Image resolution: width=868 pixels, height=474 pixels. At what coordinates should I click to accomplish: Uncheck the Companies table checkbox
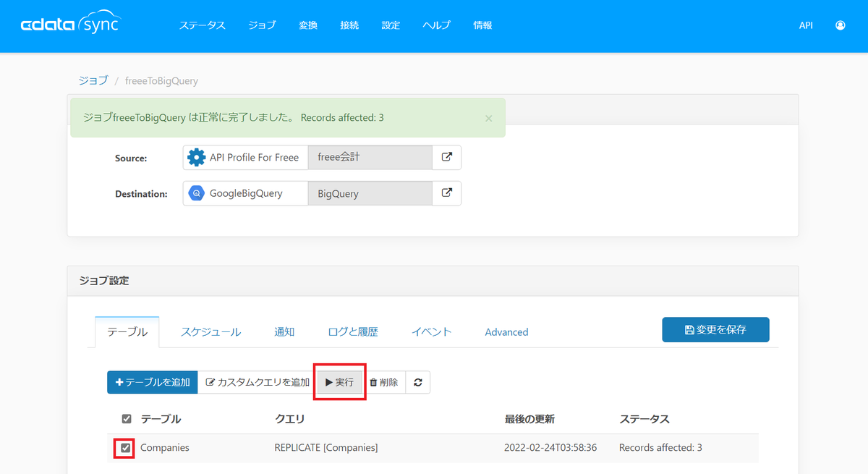127,448
